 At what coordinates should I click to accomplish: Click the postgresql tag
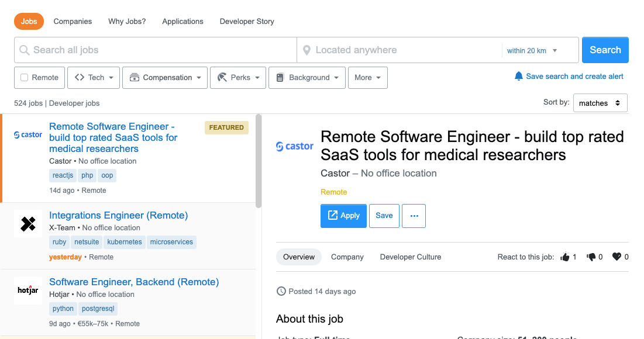point(98,309)
